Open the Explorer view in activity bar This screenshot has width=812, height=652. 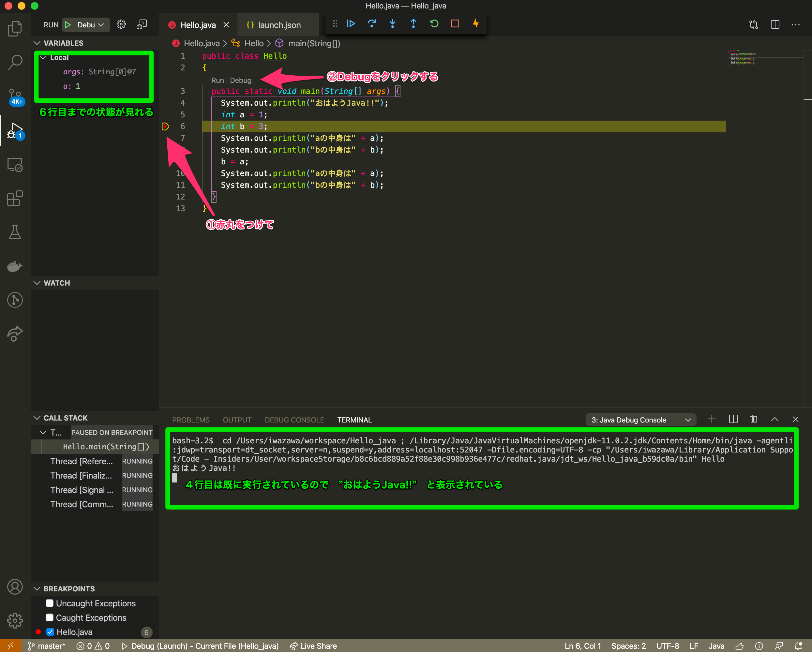[x=15, y=29]
